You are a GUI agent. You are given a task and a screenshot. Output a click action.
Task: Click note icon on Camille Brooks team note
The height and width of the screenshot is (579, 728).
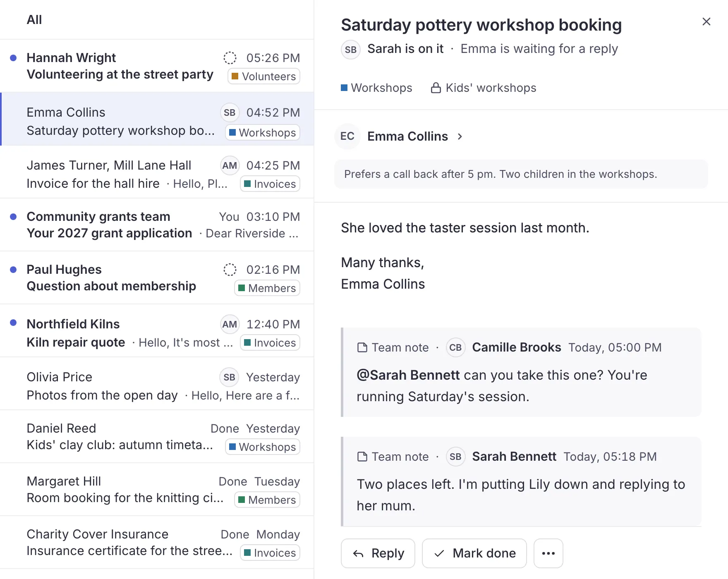tap(362, 347)
